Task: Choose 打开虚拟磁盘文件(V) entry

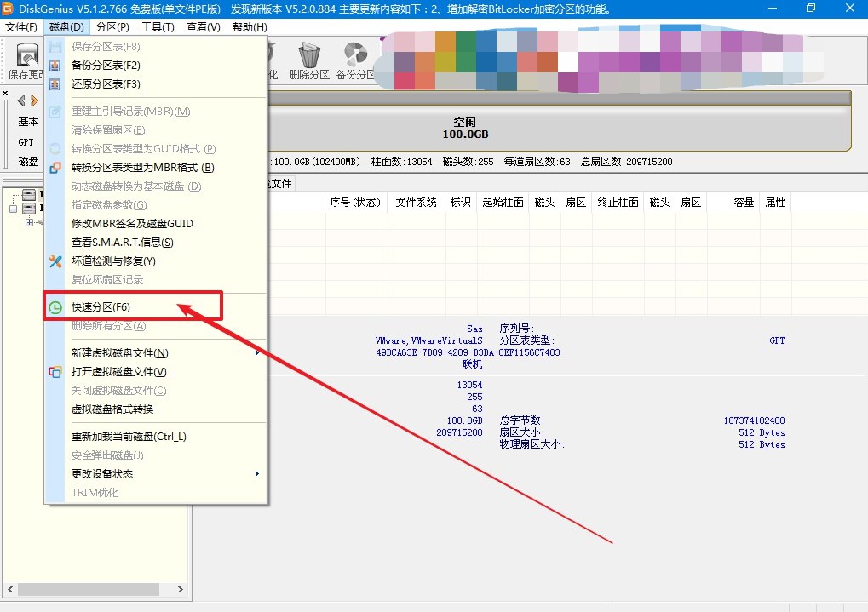Action: click(x=156, y=372)
